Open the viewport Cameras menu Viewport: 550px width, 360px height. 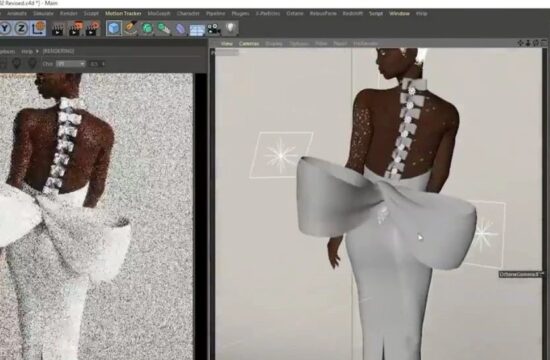[249, 44]
